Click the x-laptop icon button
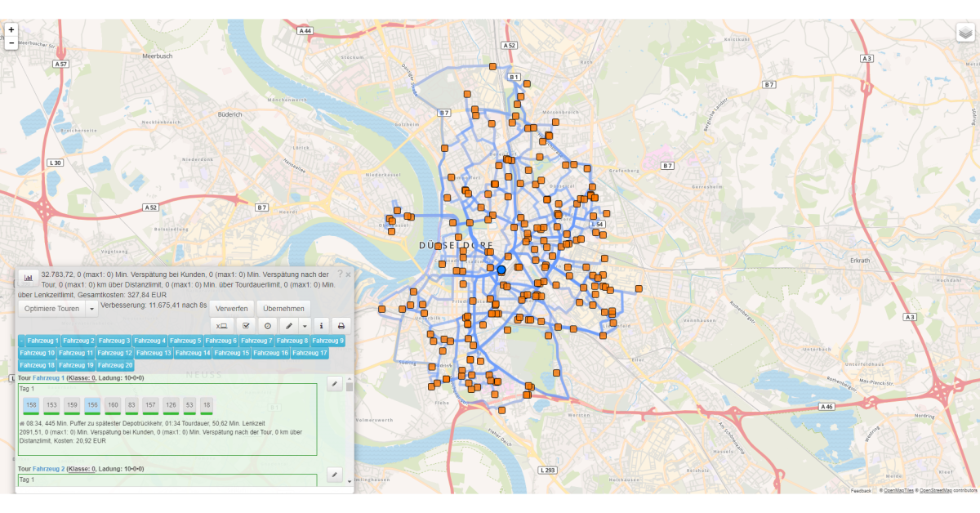Viewport: 980px width, 513px height. coord(220,325)
